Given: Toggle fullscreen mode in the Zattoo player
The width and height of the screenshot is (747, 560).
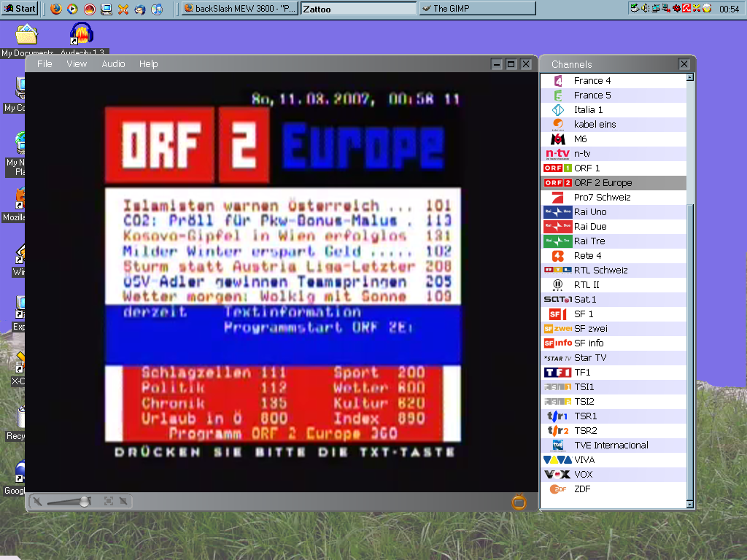Looking at the screenshot, I should coord(109,501).
